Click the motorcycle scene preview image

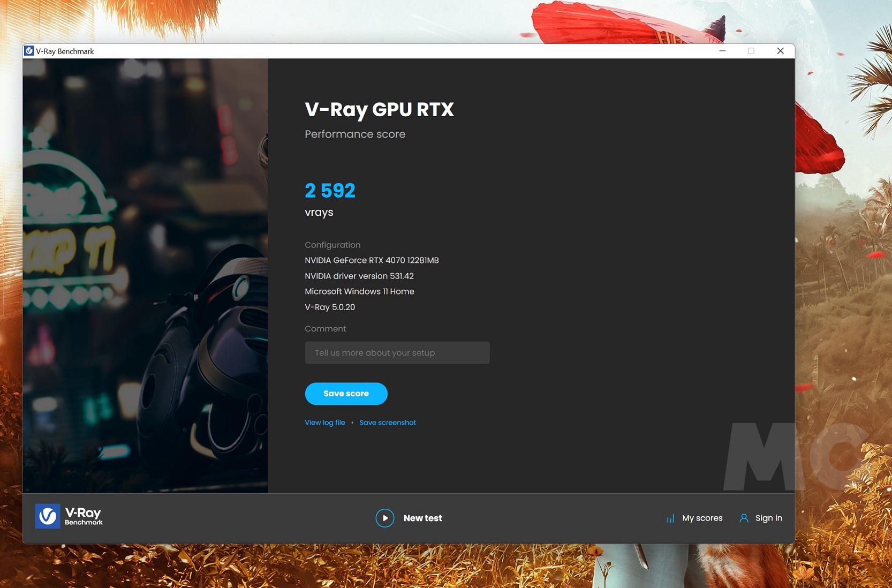tap(145, 275)
